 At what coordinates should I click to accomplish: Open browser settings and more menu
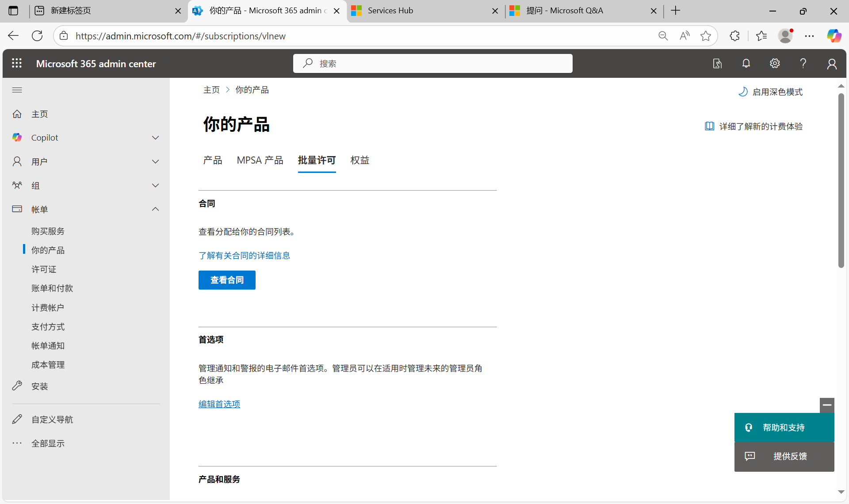[x=809, y=36]
